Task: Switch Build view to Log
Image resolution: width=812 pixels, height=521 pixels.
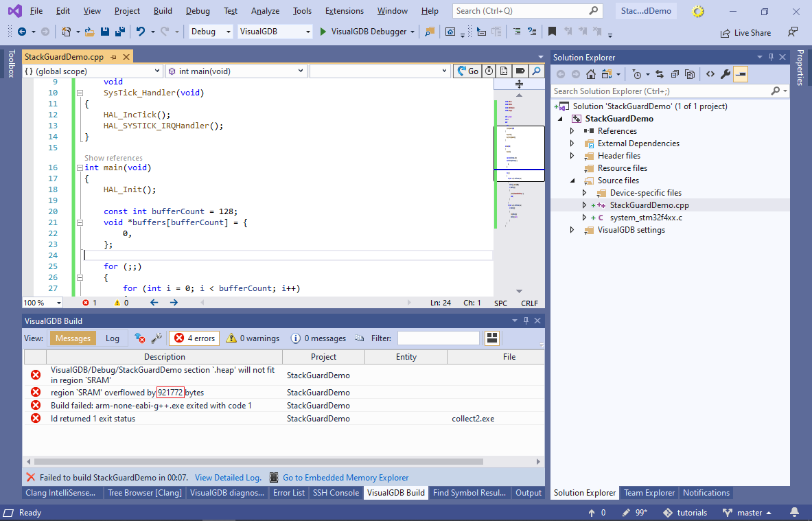Action: [x=113, y=338]
